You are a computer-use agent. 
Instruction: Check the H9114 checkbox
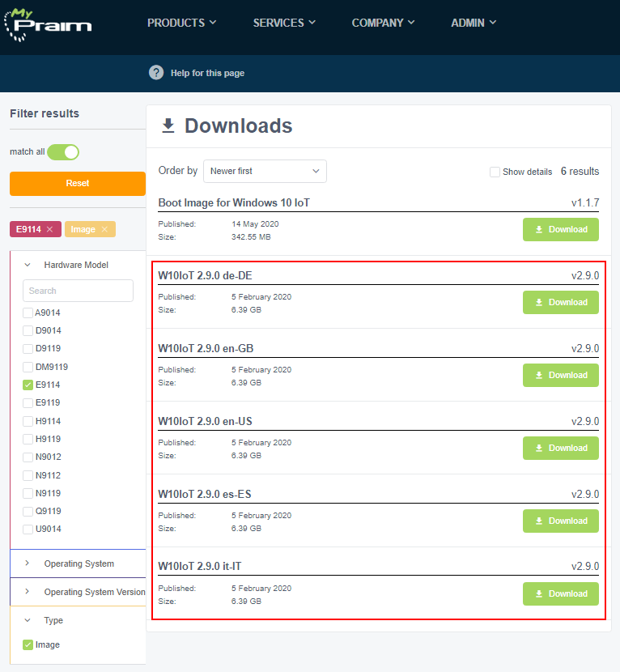click(28, 421)
